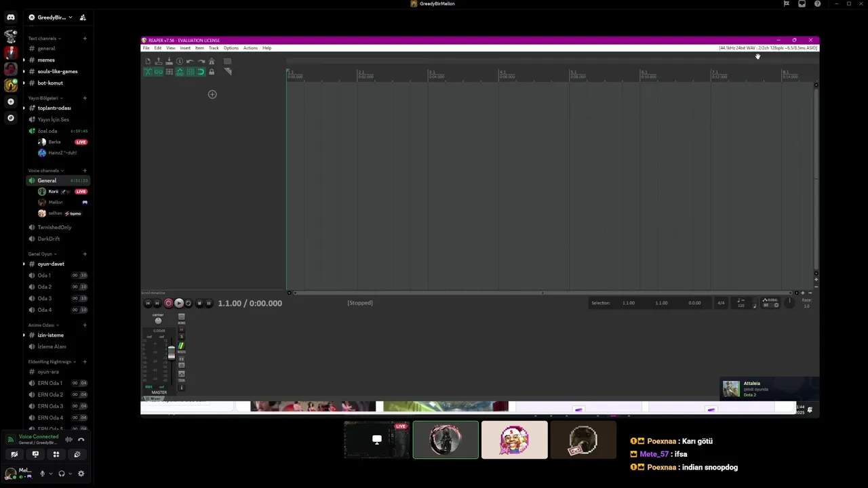Open the Actions menu in REAPER
This screenshot has width=868, height=488.
(x=250, y=48)
